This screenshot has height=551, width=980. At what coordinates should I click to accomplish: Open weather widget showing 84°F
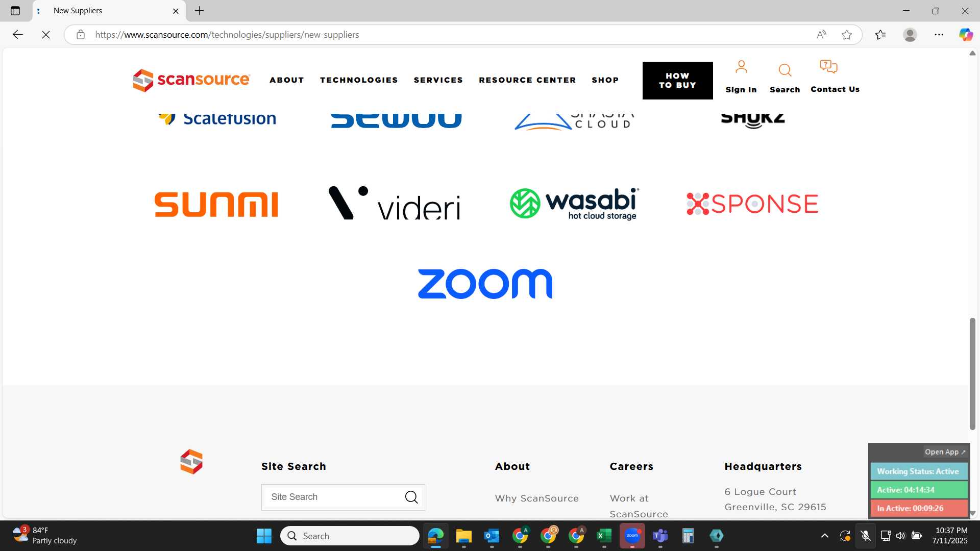[45, 536]
